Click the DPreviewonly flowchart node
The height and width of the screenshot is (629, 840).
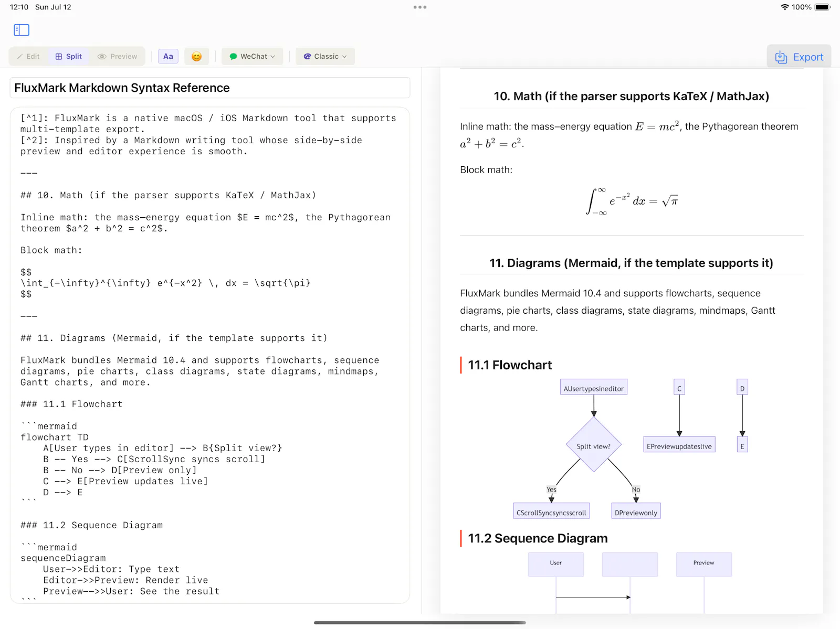pyautogui.click(x=636, y=512)
